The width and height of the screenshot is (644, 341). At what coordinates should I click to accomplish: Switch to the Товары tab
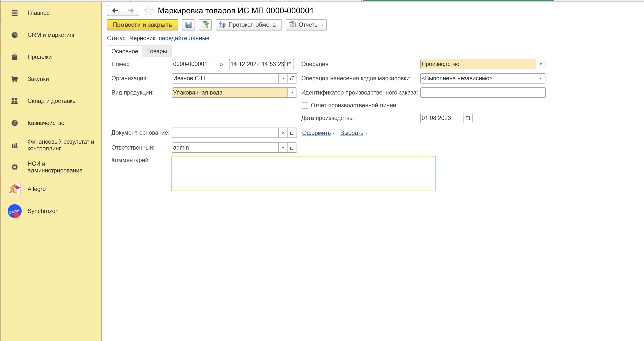[x=157, y=51]
